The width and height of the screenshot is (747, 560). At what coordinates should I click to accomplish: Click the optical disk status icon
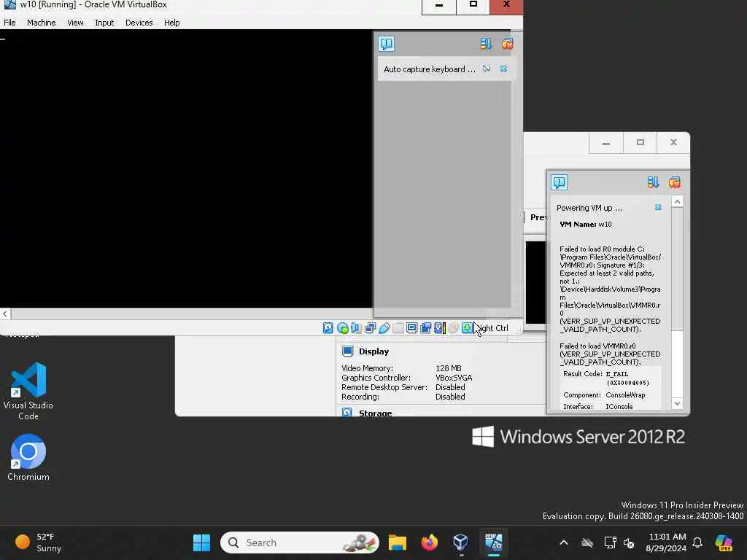click(x=343, y=327)
